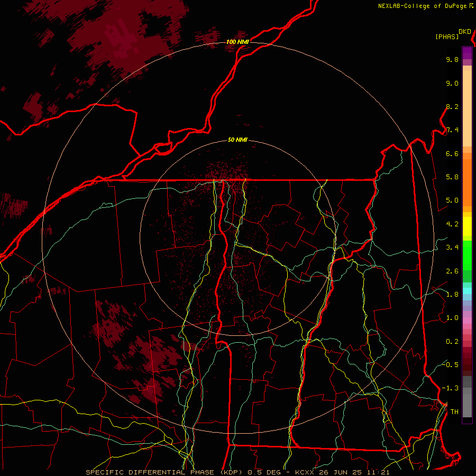This screenshot has height=476, width=476.
Task: Click the SPECIFIC DIFFERENTIAL PHASE (KDP) caption
Action: pos(165,472)
